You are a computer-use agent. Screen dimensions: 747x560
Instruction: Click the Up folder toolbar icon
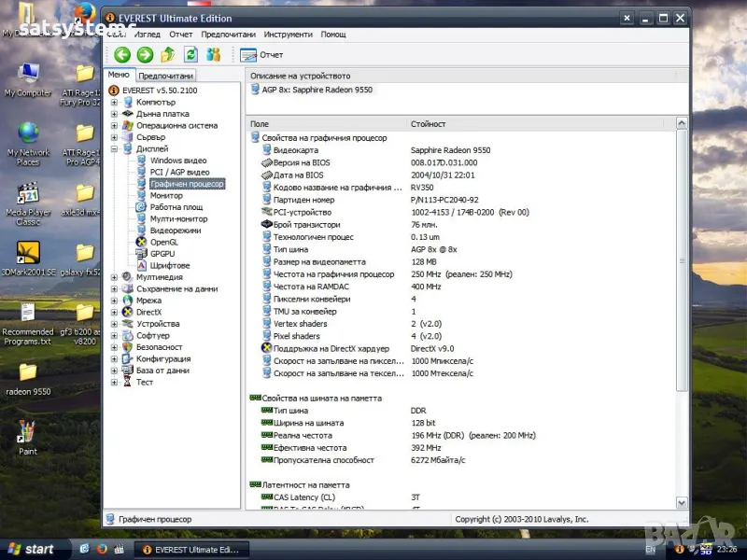point(168,55)
